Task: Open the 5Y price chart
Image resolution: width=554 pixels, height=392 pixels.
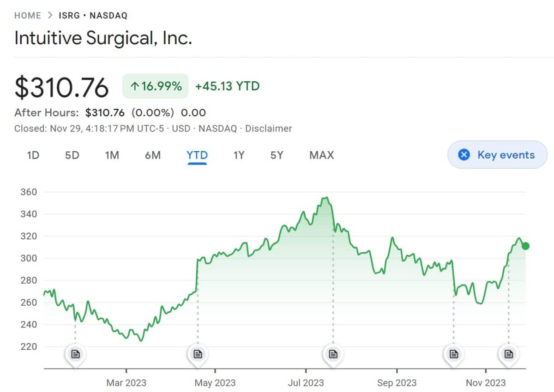Action: click(x=277, y=155)
